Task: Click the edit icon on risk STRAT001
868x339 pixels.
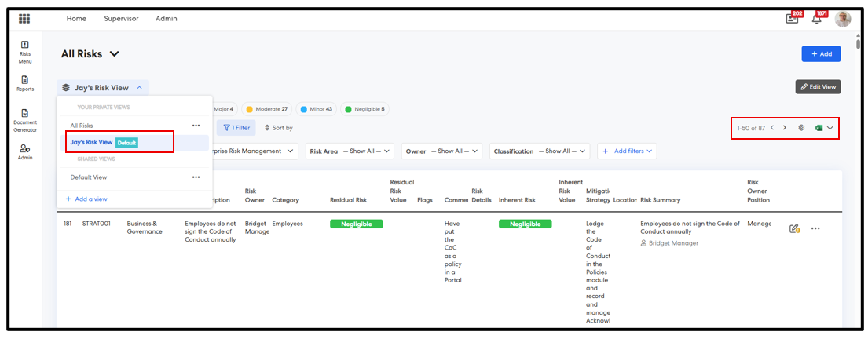Action: point(794,228)
